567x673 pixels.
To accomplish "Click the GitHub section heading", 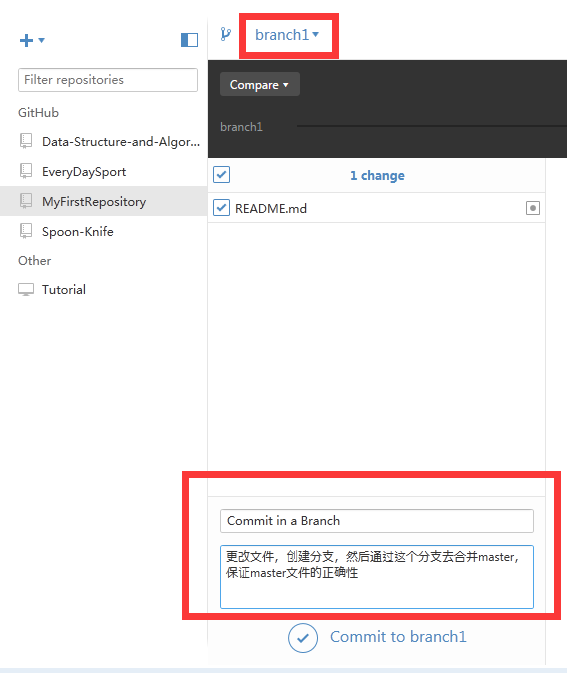I will click(38, 112).
